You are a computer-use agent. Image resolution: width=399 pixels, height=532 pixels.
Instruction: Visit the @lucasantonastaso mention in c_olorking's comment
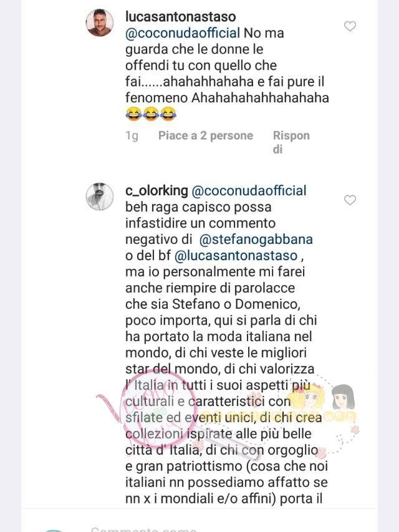(x=236, y=256)
